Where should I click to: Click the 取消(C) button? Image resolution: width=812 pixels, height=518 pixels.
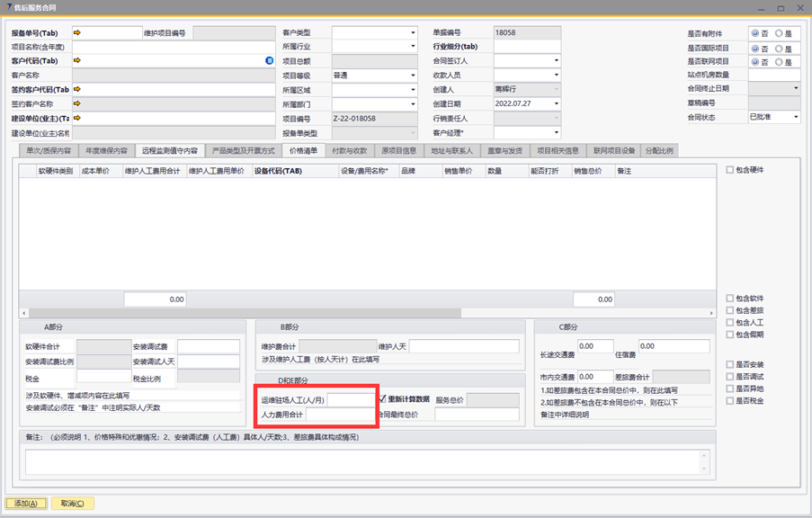click(x=72, y=504)
